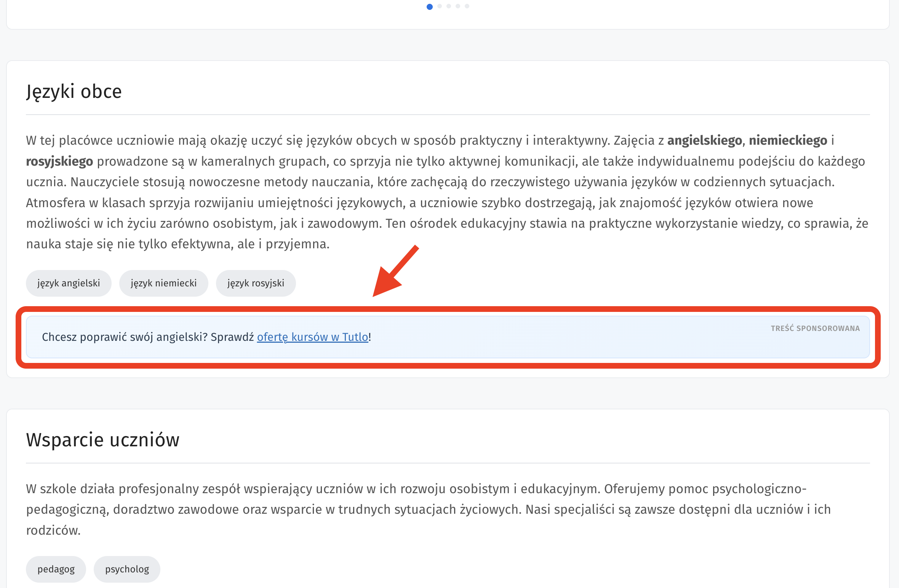Click the paragraph about pomoc psychologiczno-pedagogiczną
The width and height of the screenshot is (899, 588).
(429, 510)
